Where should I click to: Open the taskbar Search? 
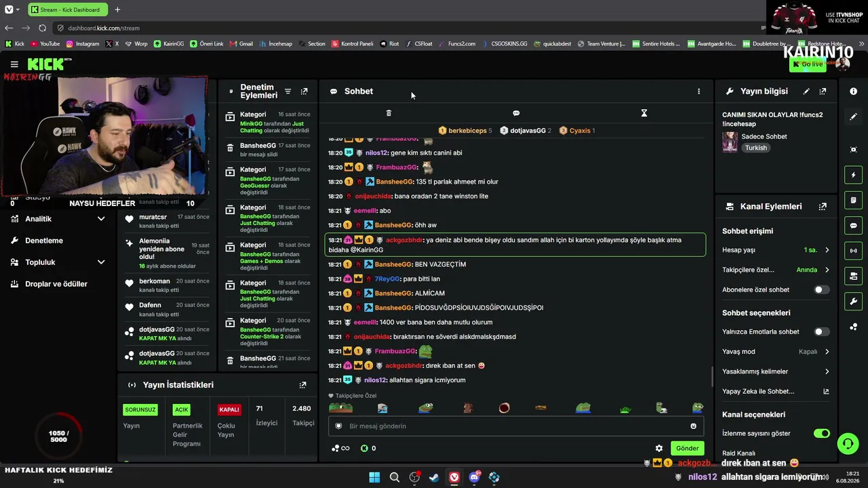pyautogui.click(x=394, y=477)
